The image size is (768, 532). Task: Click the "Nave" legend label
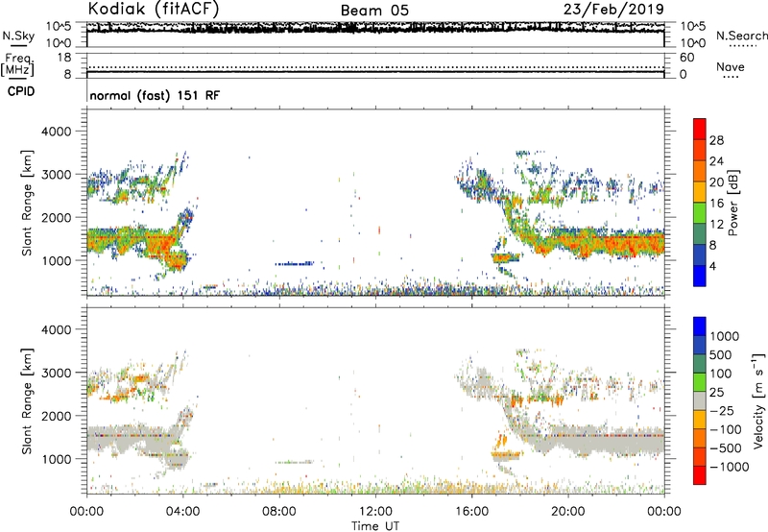[730, 67]
